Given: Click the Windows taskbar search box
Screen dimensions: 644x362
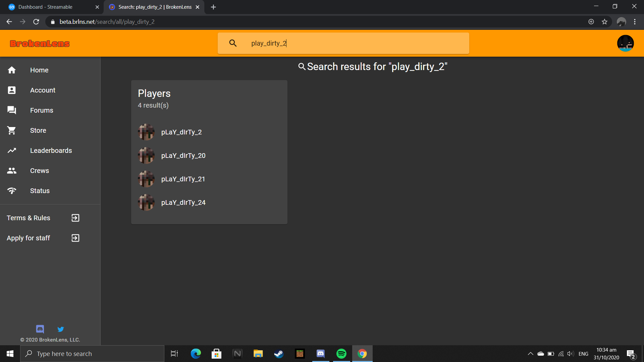Looking at the screenshot, I should point(92,354).
